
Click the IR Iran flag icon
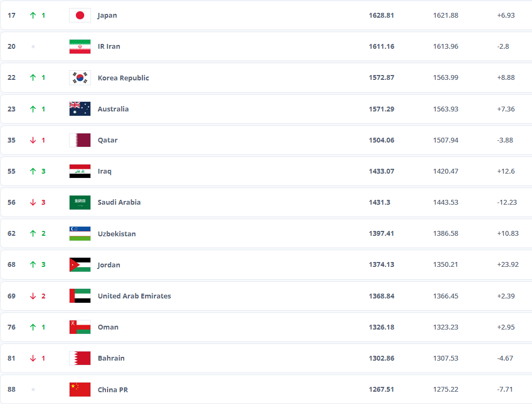click(80, 47)
